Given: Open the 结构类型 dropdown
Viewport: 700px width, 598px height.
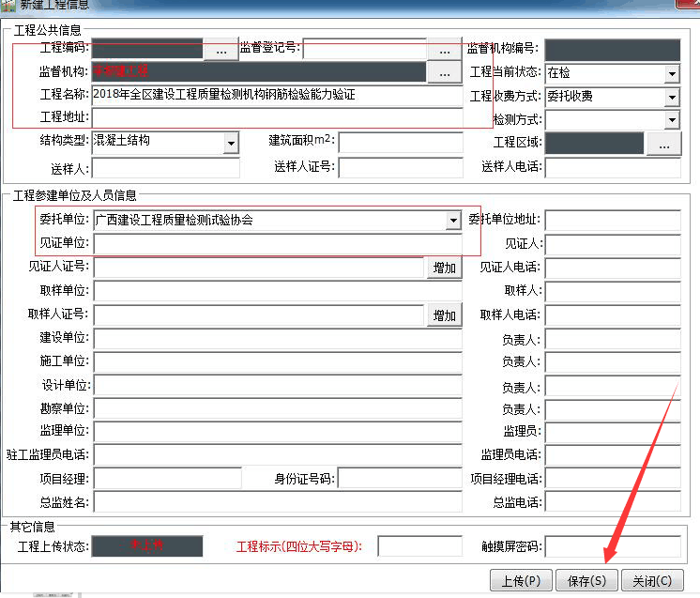Looking at the screenshot, I should (231, 143).
